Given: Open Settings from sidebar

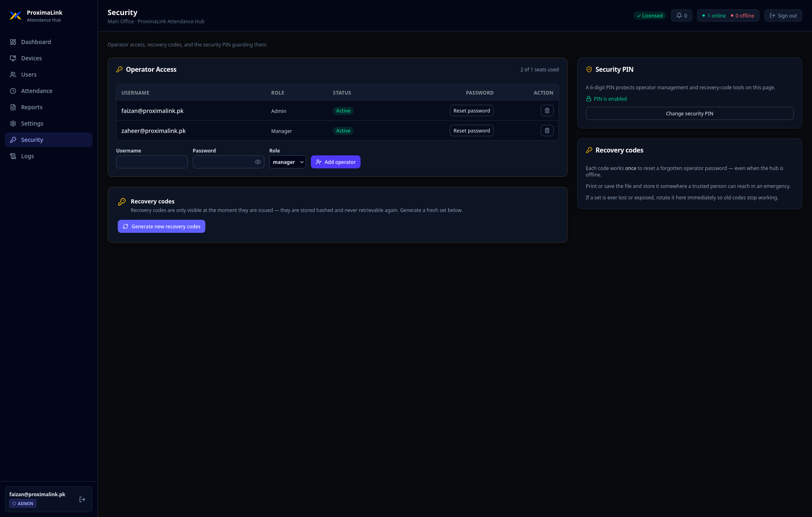Looking at the screenshot, I should pos(48,124).
